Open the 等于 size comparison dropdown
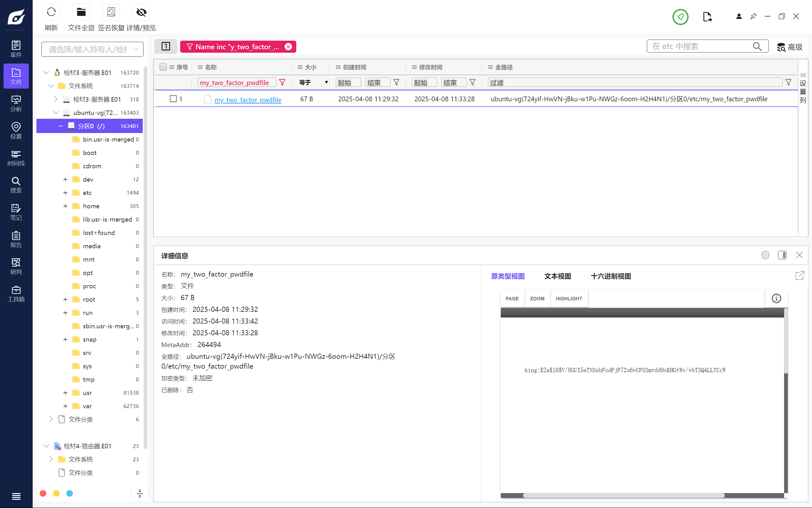Image resolution: width=812 pixels, height=508 pixels. (313, 82)
